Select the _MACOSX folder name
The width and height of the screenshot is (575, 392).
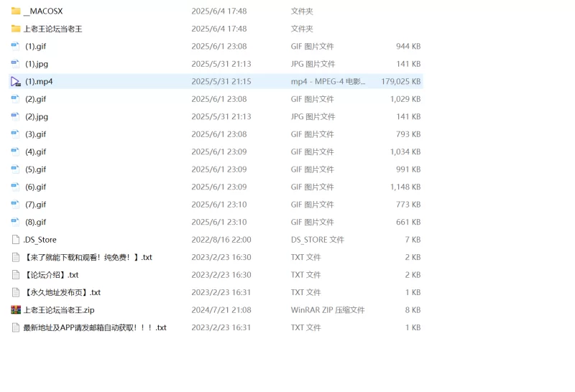click(43, 11)
